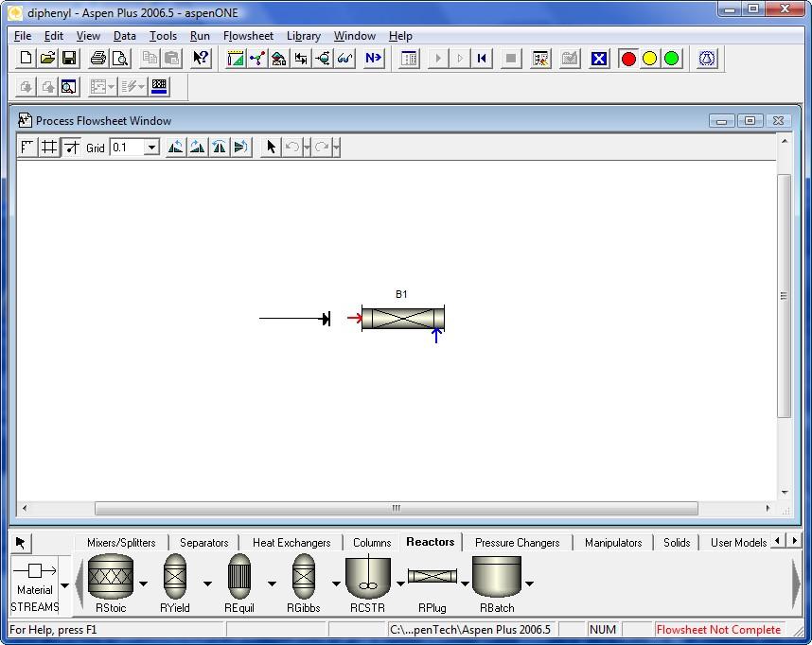Click the Next (N>) button icon

point(373,58)
